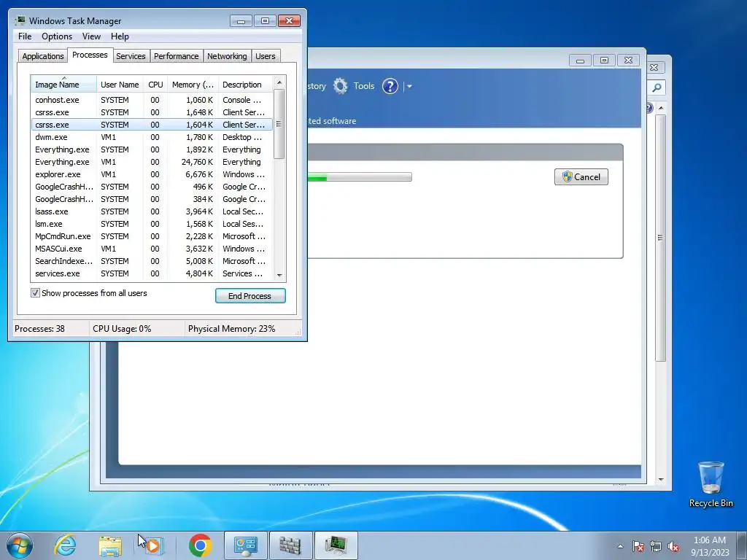Select the lsass.exe process
Screen dimensions: 747x560
pos(152,211)
